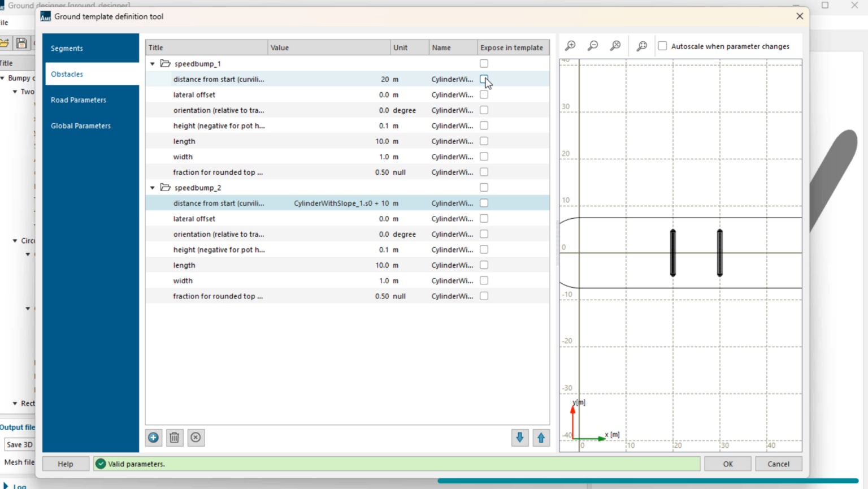Image resolution: width=868 pixels, height=489 pixels.
Task: Expand the Bumpy entry in the left tree
Action: click(x=3, y=78)
